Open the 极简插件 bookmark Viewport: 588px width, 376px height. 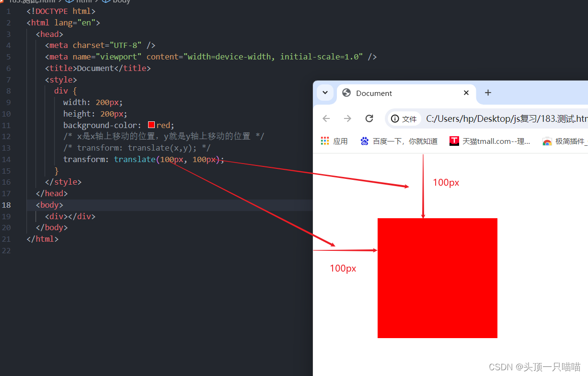tap(565, 141)
